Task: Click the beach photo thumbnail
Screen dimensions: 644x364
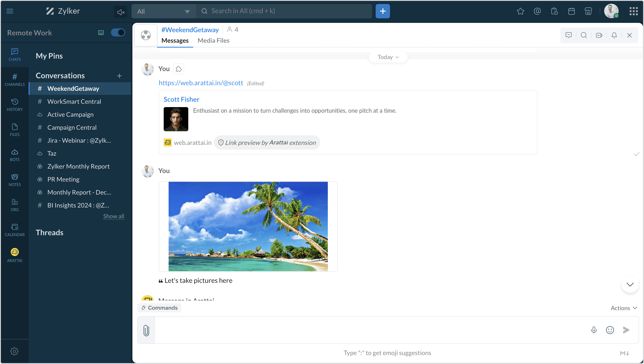Action: 248,226
